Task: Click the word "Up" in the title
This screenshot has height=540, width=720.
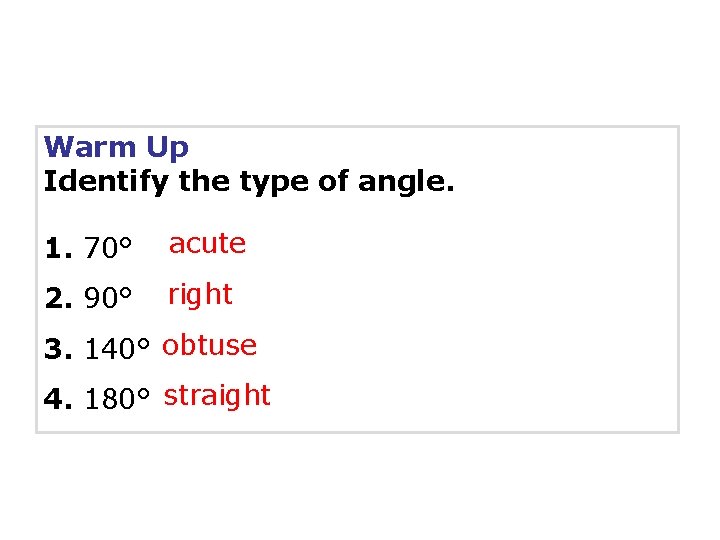Action: pyautogui.click(x=167, y=149)
